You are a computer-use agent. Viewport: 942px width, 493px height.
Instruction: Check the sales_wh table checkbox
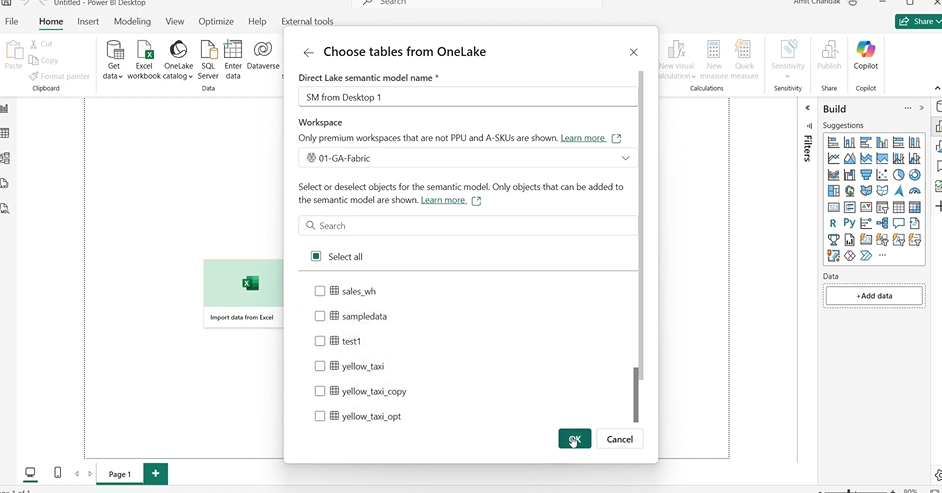point(320,291)
